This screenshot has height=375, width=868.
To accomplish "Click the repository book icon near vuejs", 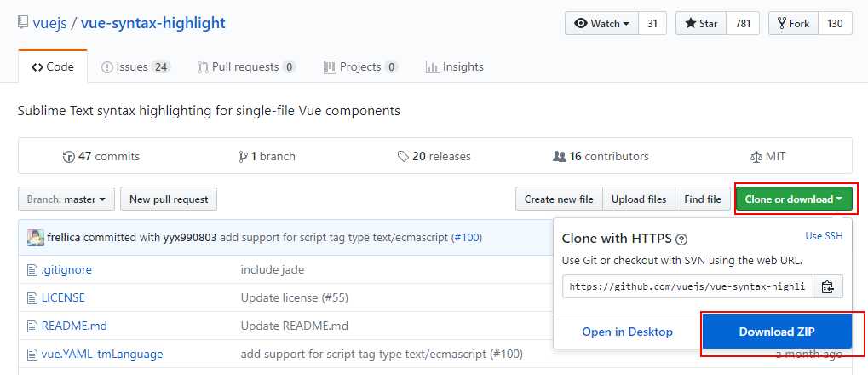I will [x=23, y=23].
